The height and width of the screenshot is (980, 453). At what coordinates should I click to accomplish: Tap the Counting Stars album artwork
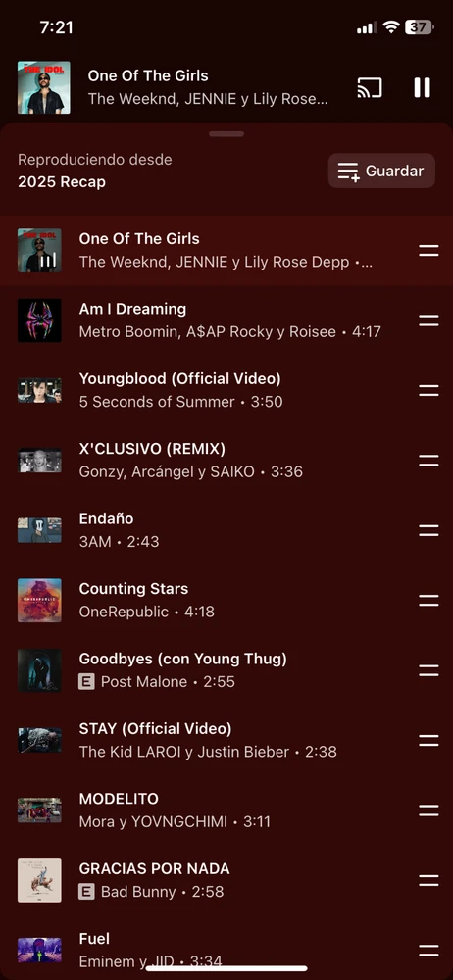39,601
